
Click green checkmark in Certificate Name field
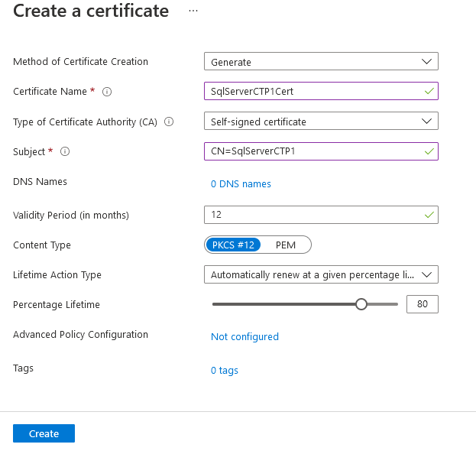[429, 92]
